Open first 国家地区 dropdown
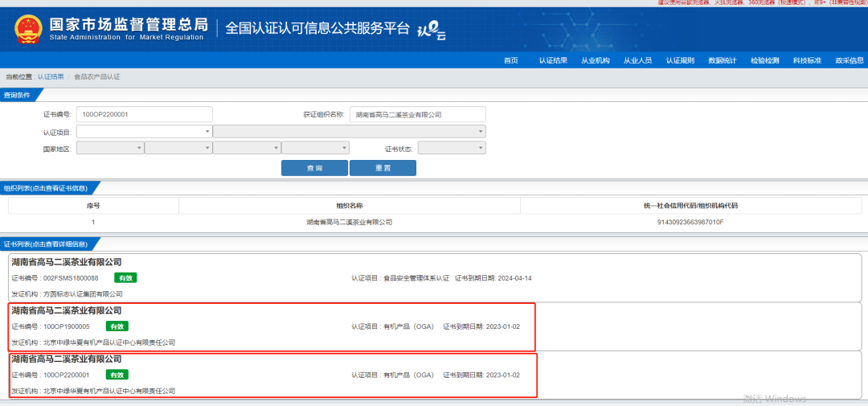This screenshot has width=868, height=406. click(110, 148)
